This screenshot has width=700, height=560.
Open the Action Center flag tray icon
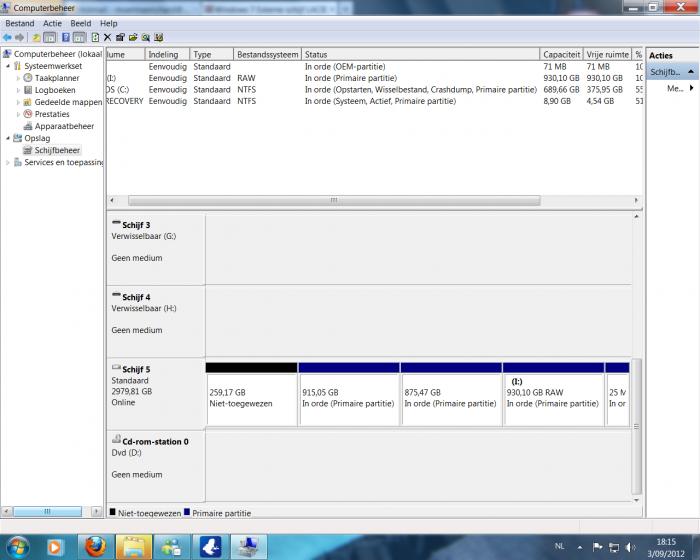pyautogui.click(x=597, y=547)
